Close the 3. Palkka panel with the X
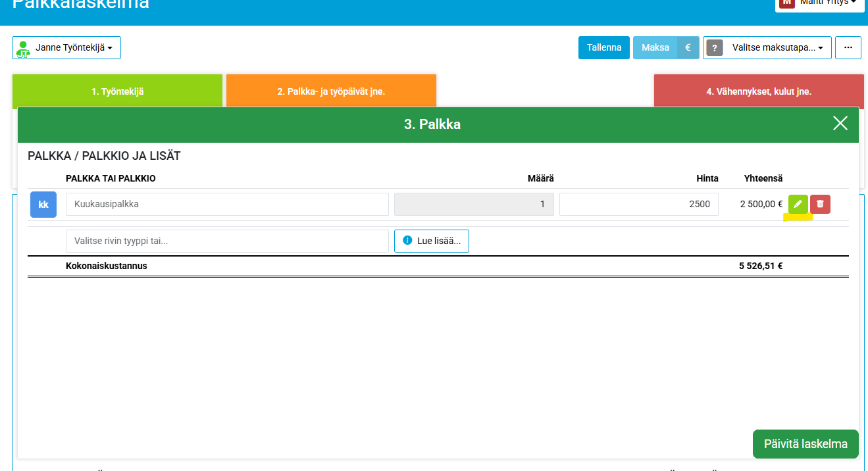Image resolution: width=868 pixels, height=471 pixels. [x=840, y=124]
